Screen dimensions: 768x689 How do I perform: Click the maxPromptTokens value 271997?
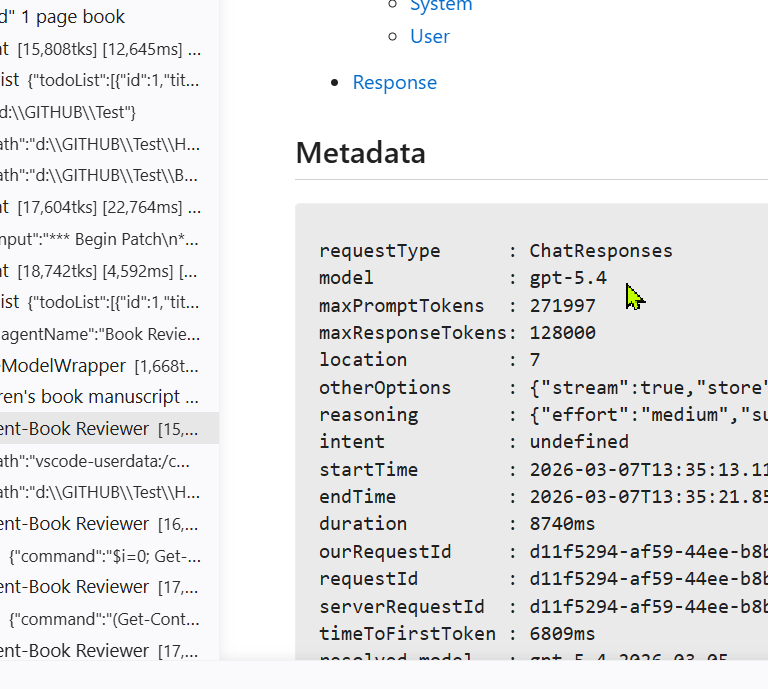562,306
